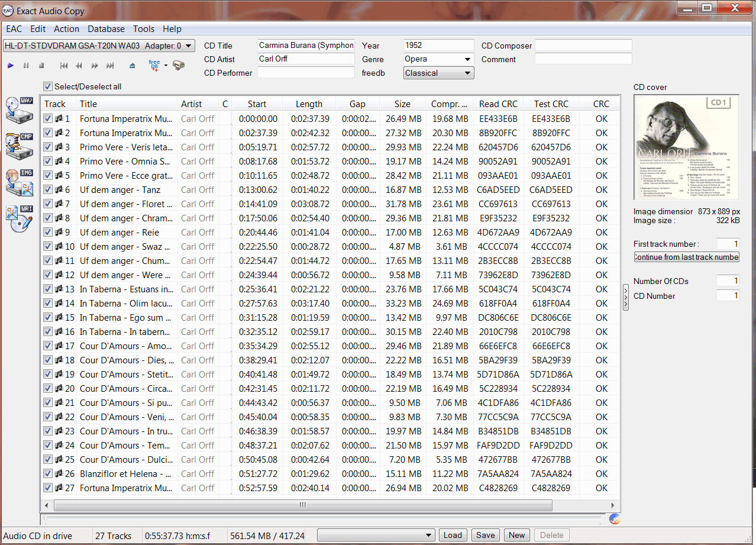Uncheck track 6 Uf dem anger - Tanz

tap(49, 190)
